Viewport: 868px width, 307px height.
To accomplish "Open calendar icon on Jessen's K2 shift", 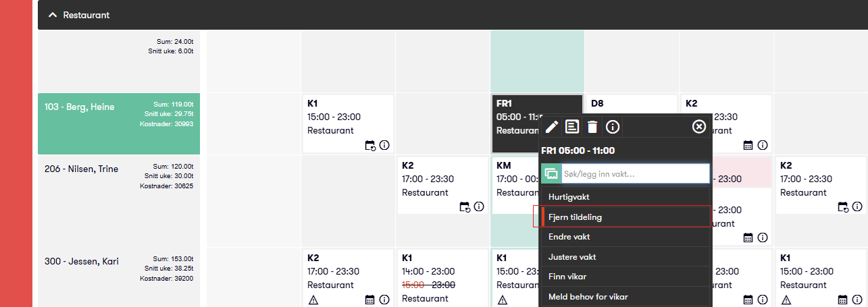I will (x=370, y=300).
